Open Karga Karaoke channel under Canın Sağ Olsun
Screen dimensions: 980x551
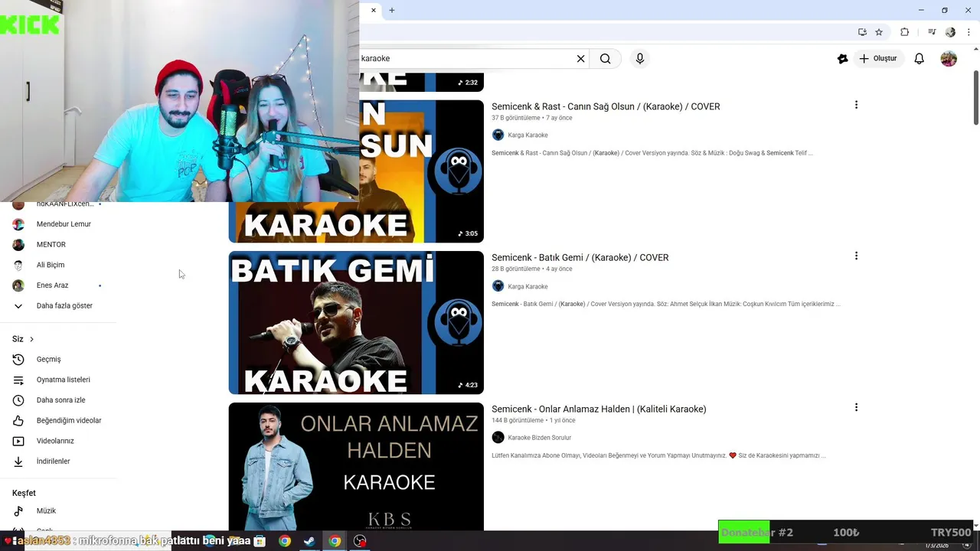click(528, 135)
